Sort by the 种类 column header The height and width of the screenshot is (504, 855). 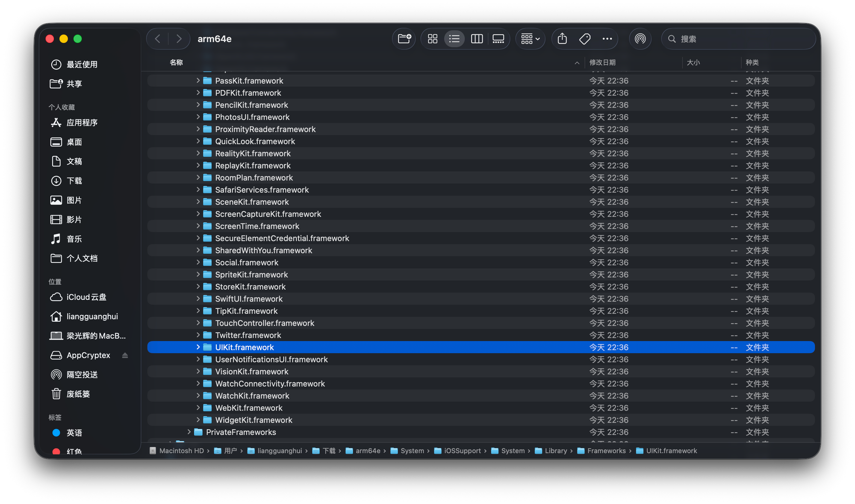tap(752, 62)
